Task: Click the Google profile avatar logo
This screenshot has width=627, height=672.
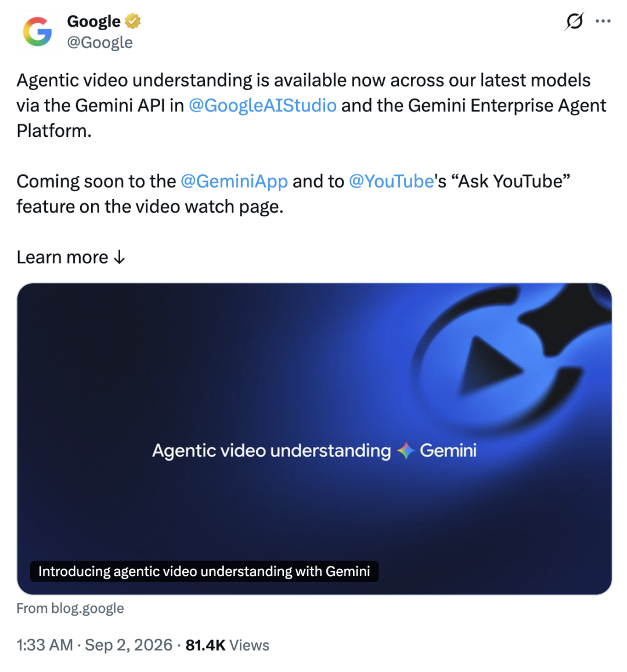Action: point(37,32)
